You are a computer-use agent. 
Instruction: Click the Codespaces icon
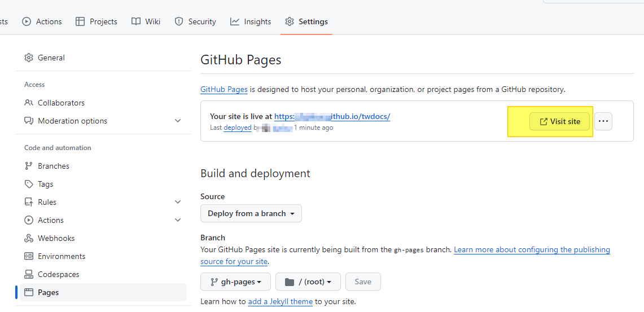(x=28, y=274)
